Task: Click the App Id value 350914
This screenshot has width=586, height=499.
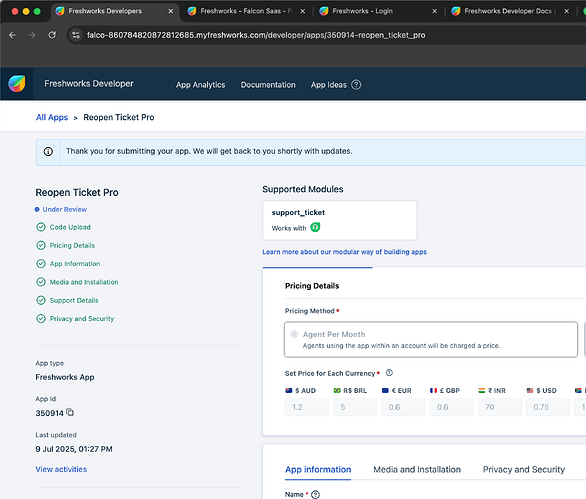Action: point(49,413)
